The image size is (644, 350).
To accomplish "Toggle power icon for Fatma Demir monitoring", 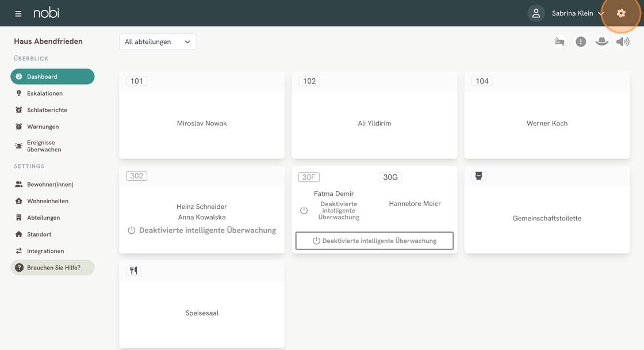I will pos(304,211).
